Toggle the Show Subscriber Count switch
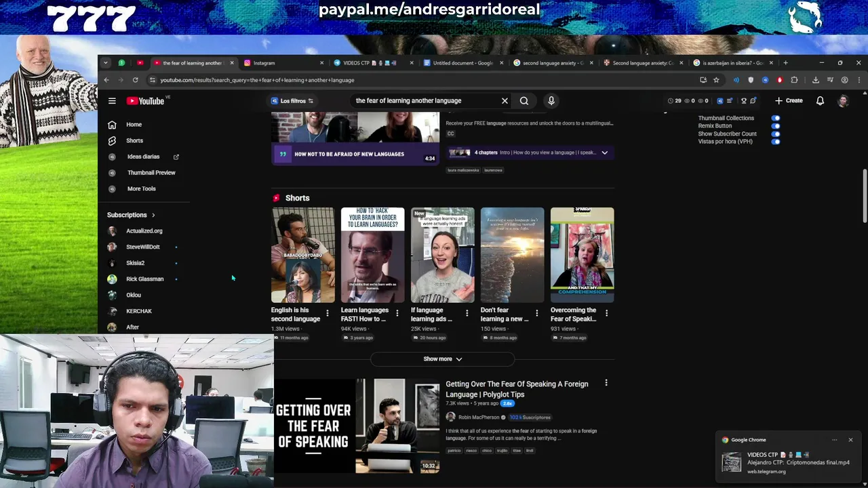The height and width of the screenshot is (488, 868). (776, 134)
